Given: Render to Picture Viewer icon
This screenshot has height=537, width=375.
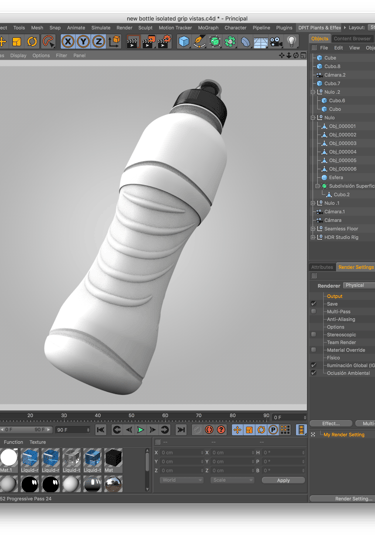Looking at the screenshot, I should (148, 42).
